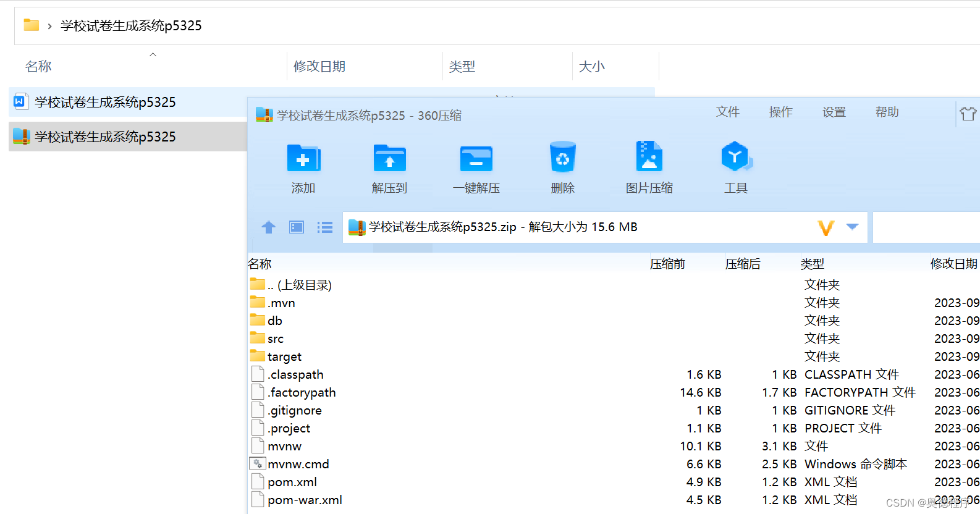Screen dimensions: 980x514
Task: Click the 14.6 KB size cell of .factorypath
Action: (x=700, y=392)
